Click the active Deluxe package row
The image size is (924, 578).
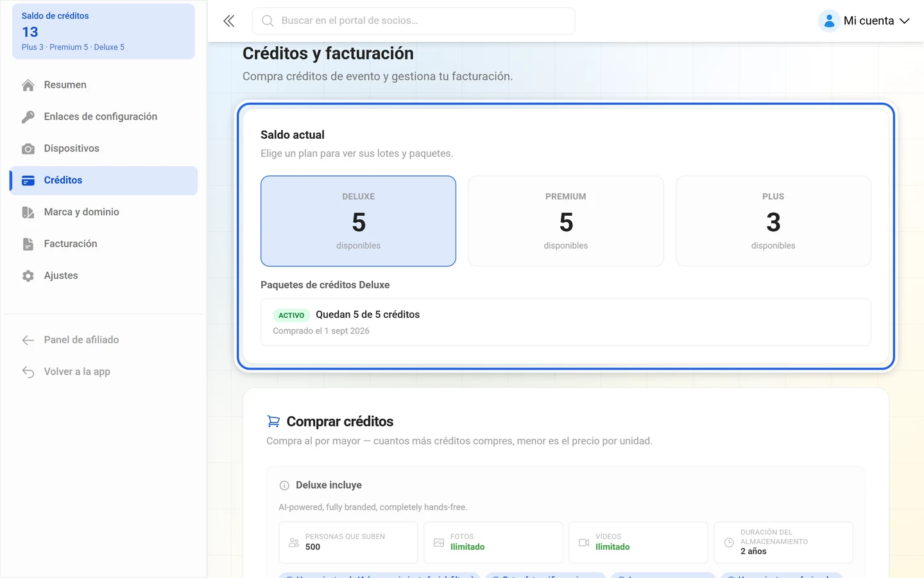coord(566,322)
